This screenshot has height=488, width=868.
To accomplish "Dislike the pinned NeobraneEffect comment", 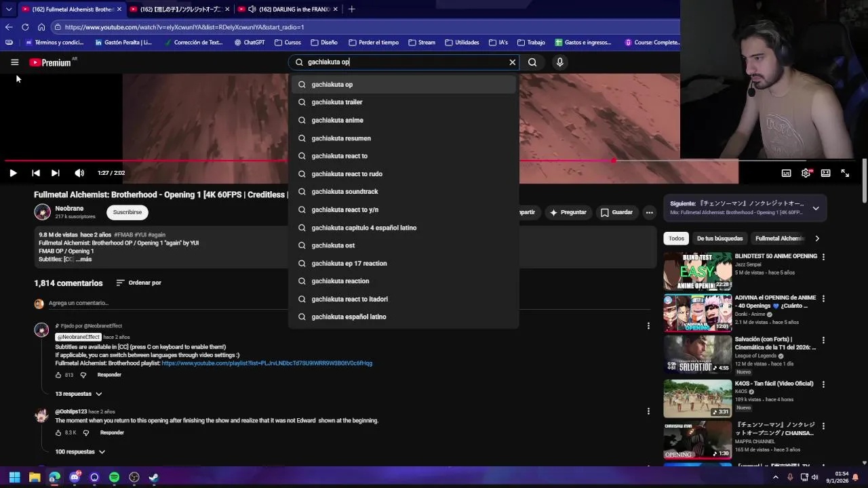I will (x=83, y=375).
